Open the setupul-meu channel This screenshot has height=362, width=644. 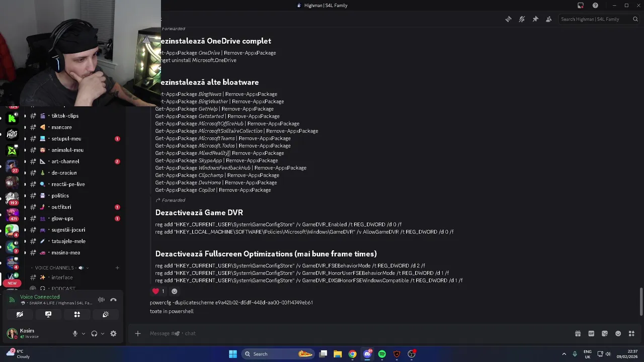pos(66,139)
